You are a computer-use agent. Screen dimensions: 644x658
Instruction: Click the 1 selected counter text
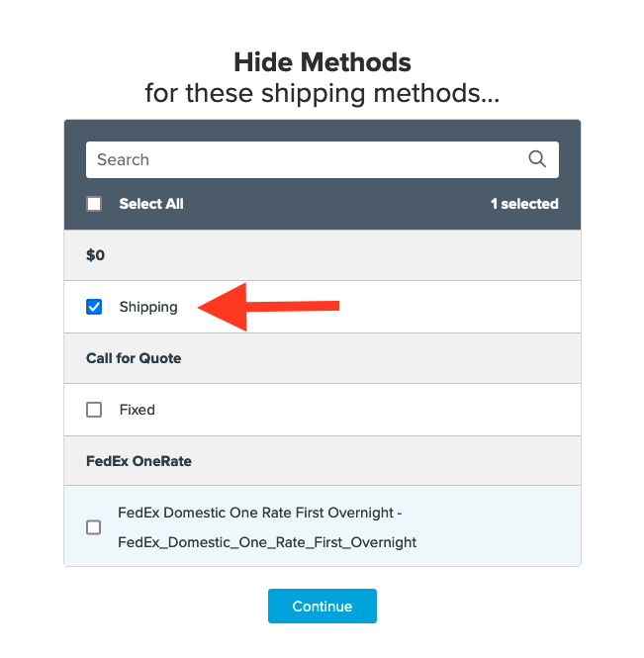pyautogui.click(x=524, y=204)
